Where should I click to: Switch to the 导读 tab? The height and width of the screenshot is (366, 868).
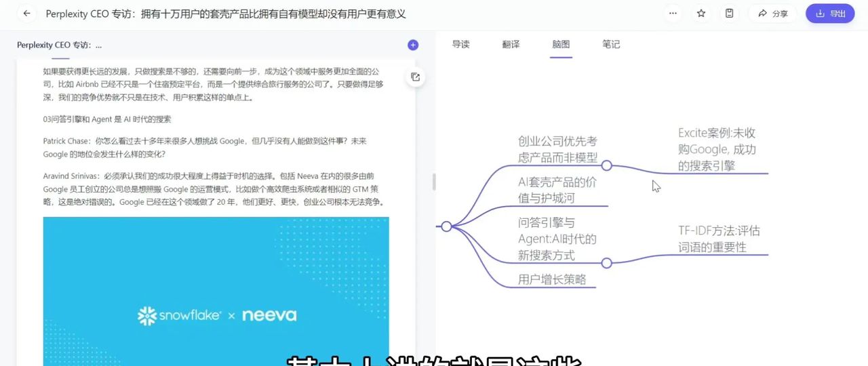[x=461, y=45]
